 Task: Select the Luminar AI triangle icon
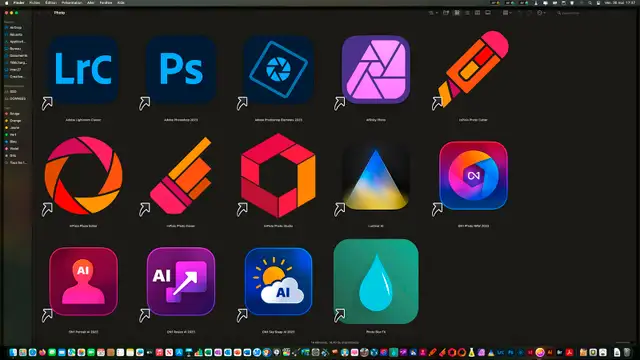[376, 176]
